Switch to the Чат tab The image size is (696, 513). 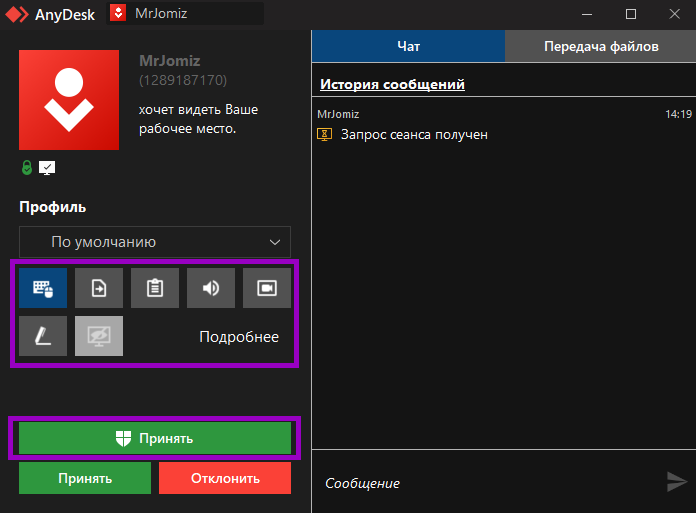pos(408,46)
